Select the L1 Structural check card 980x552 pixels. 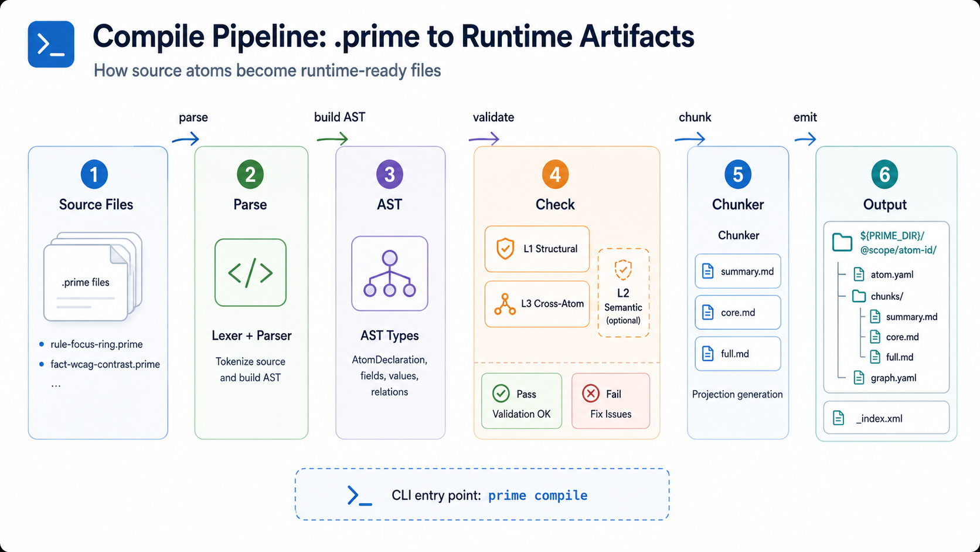(x=537, y=249)
